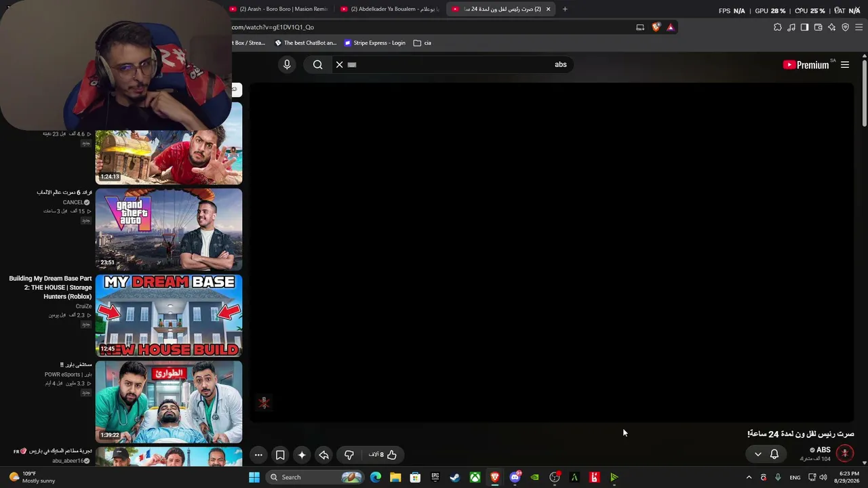Open the NVIDIA app from the taskbar
The height and width of the screenshot is (488, 868).
click(534, 477)
